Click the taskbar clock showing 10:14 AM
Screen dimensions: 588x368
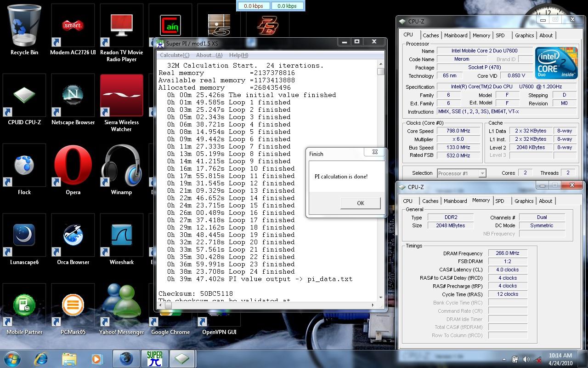click(x=560, y=359)
